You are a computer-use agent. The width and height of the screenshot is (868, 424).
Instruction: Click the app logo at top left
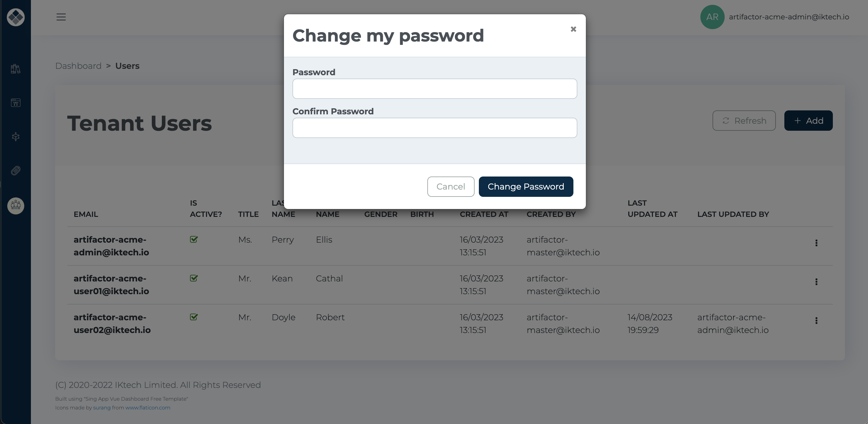pos(15,17)
